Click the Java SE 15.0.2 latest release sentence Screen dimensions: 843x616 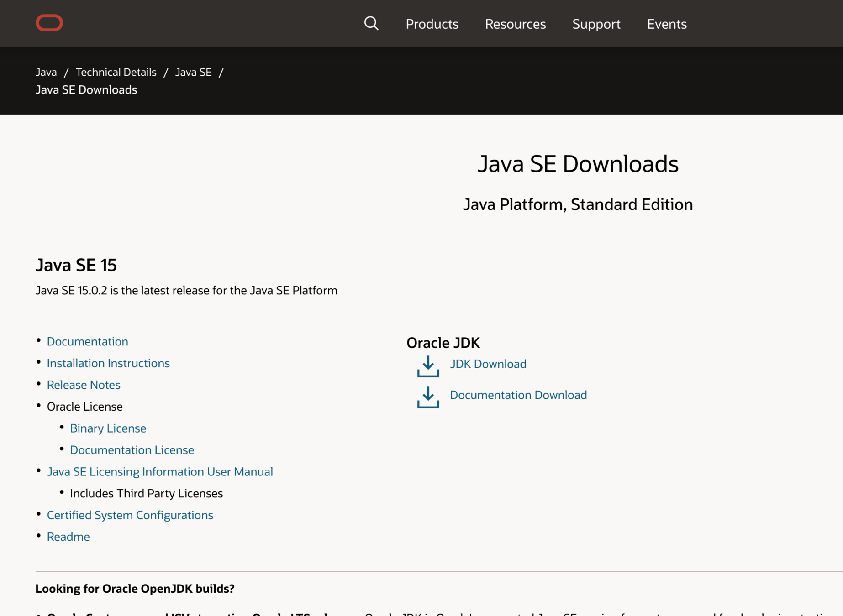[x=186, y=290]
